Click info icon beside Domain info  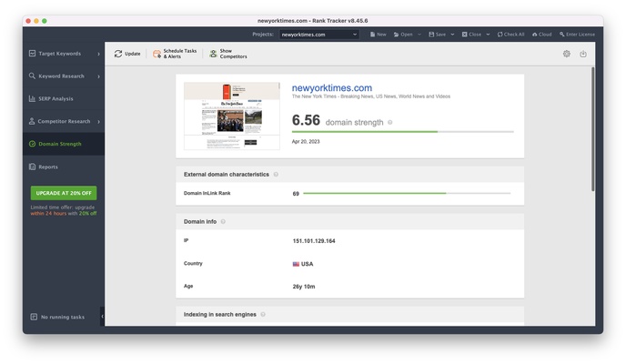[223, 221]
